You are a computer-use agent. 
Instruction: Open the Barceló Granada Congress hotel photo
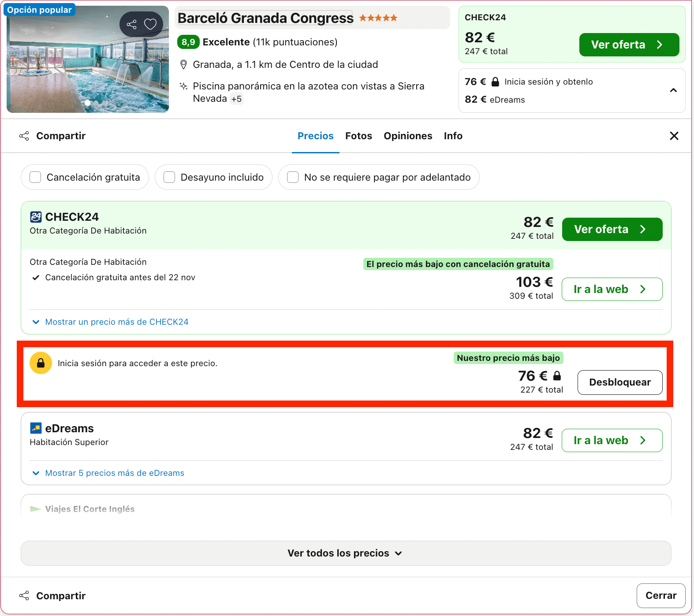(x=88, y=59)
